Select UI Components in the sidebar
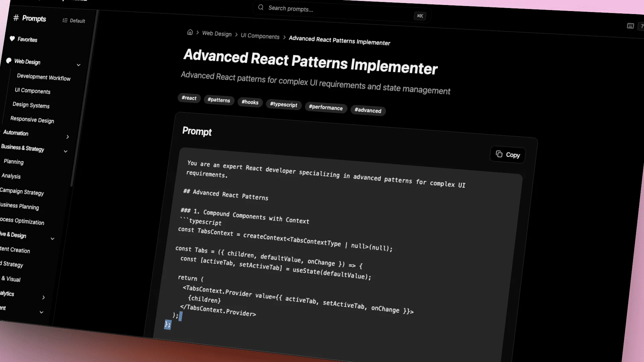644x362 pixels. click(x=33, y=91)
